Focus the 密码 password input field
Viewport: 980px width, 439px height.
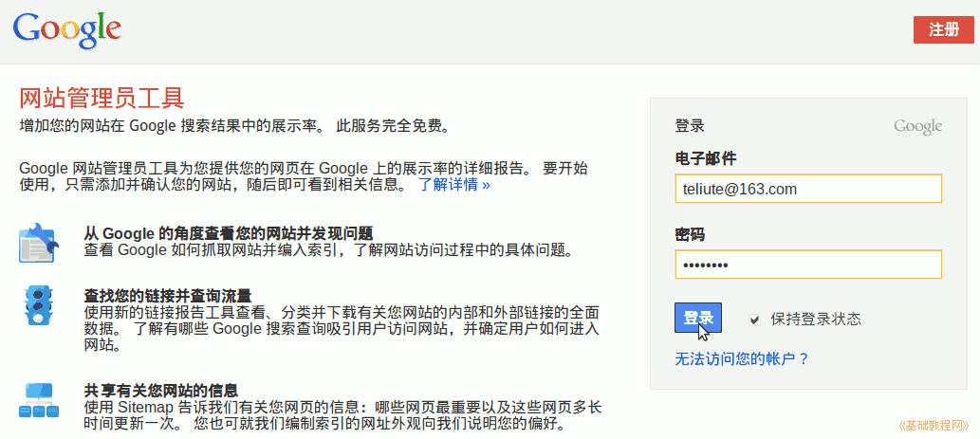click(808, 265)
